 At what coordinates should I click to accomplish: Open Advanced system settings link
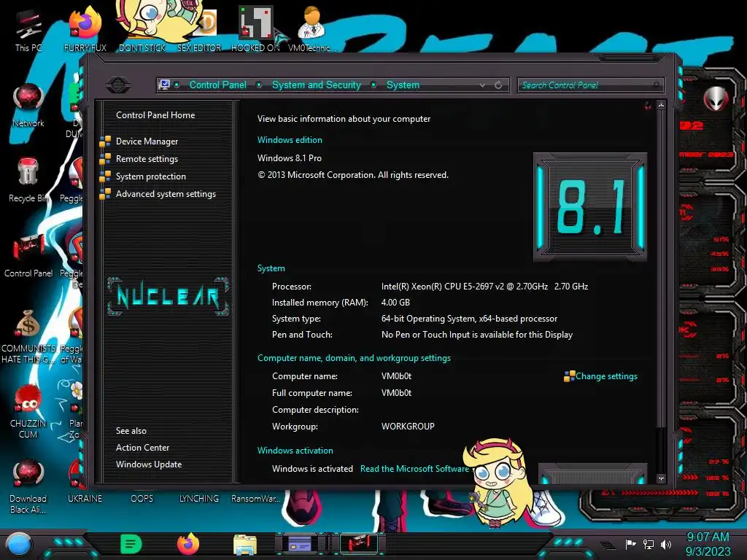[x=166, y=194]
